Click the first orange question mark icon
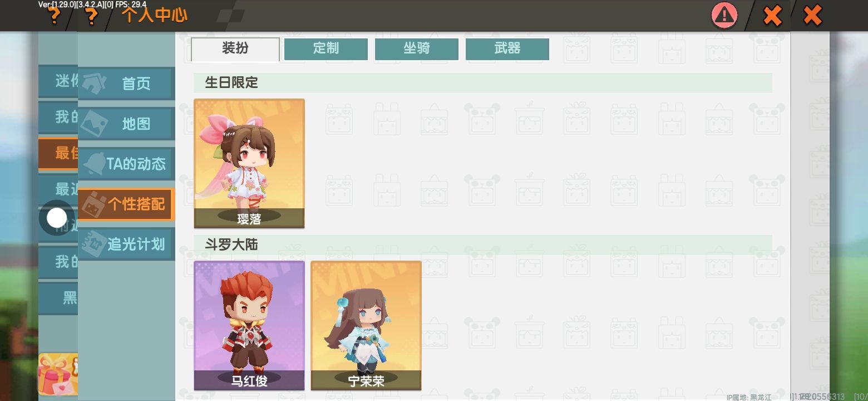868x401 pixels. 54,16
